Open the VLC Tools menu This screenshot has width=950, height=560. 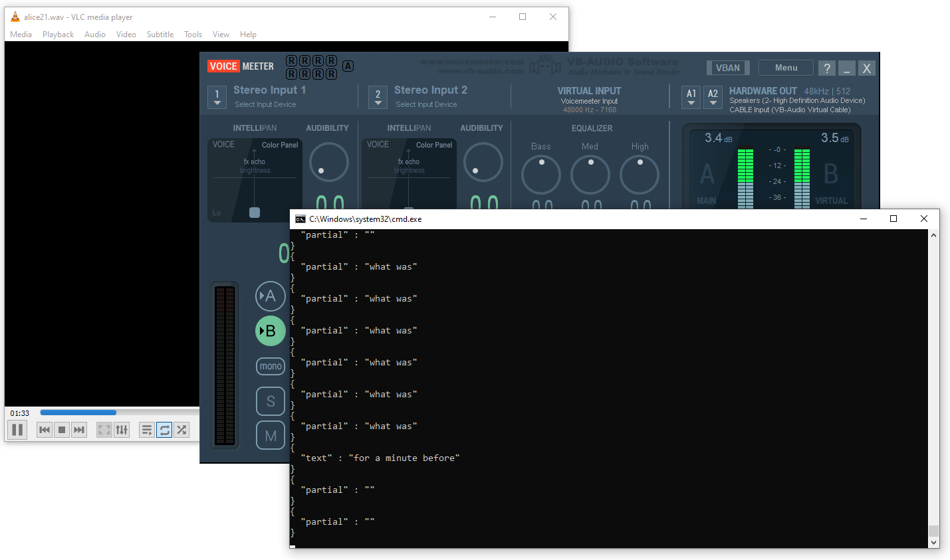(193, 35)
